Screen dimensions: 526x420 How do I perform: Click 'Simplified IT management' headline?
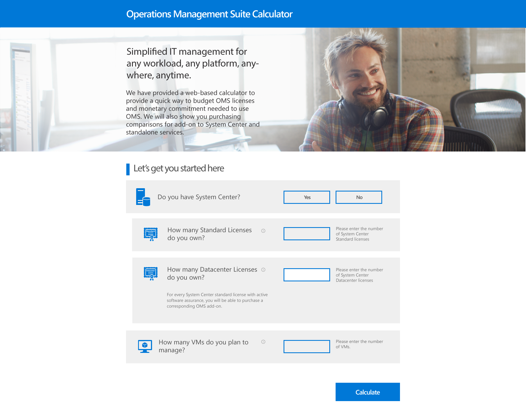click(193, 63)
